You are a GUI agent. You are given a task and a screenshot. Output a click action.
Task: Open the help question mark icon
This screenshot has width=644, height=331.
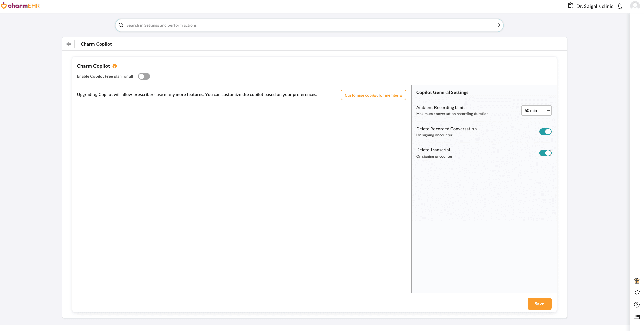pos(637,305)
